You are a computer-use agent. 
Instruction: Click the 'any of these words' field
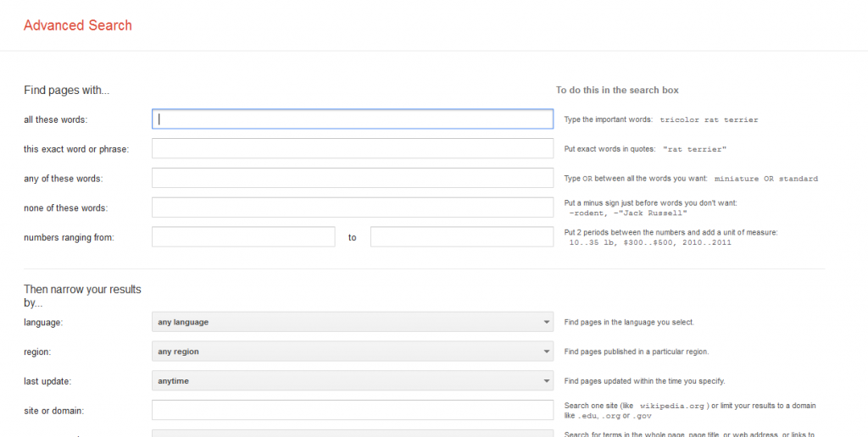[353, 178]
